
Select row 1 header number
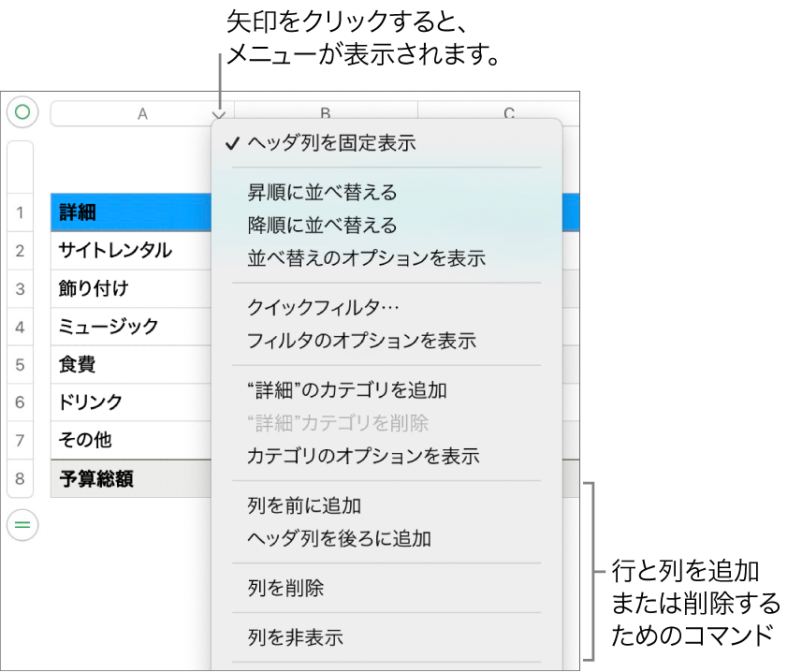tap(20, 212)
